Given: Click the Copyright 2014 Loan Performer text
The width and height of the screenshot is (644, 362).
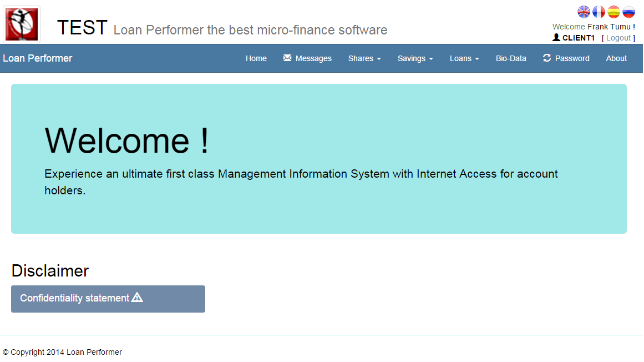Looking at the screenshot, I should click(x=62, y=352).
